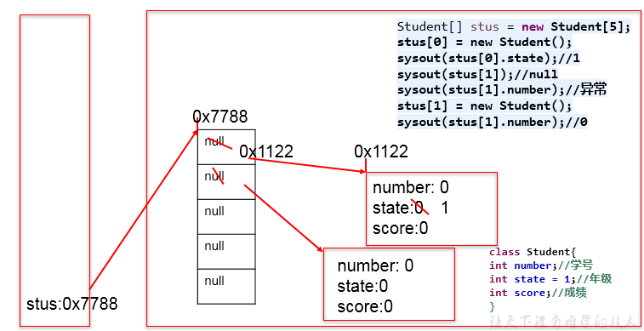Select the 'stus:0x7788' stack variable label

point(71,304)
